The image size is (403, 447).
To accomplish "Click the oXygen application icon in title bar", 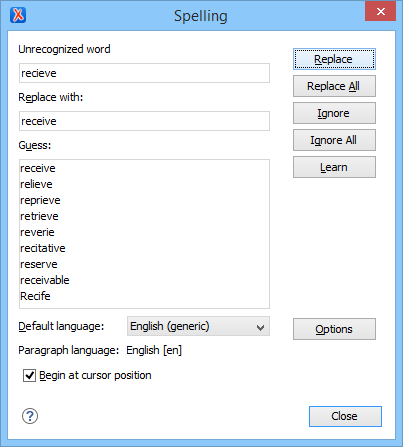I will coord(18,15).
